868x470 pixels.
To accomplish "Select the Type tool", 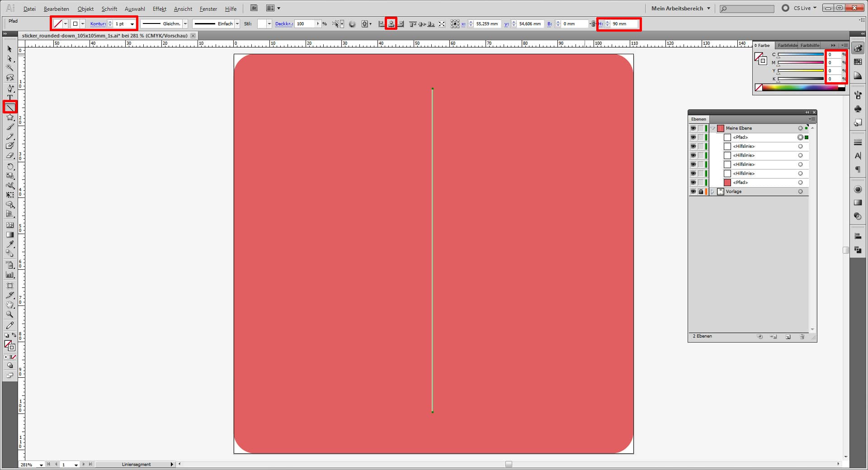I will 10,97.
